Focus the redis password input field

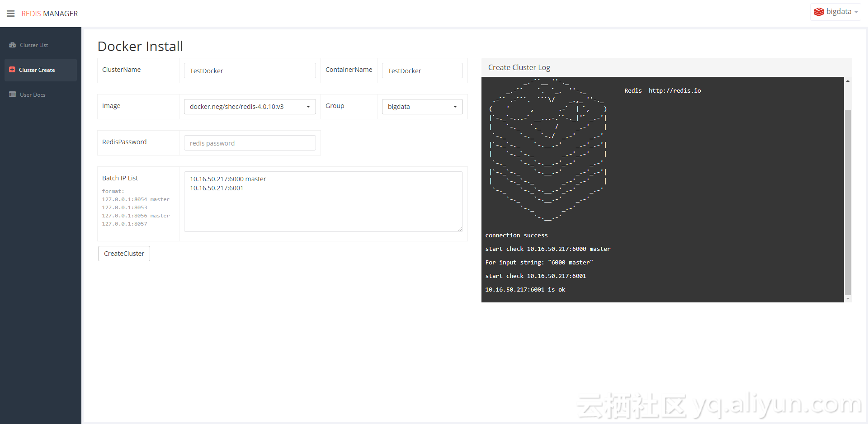coord(250,143)
